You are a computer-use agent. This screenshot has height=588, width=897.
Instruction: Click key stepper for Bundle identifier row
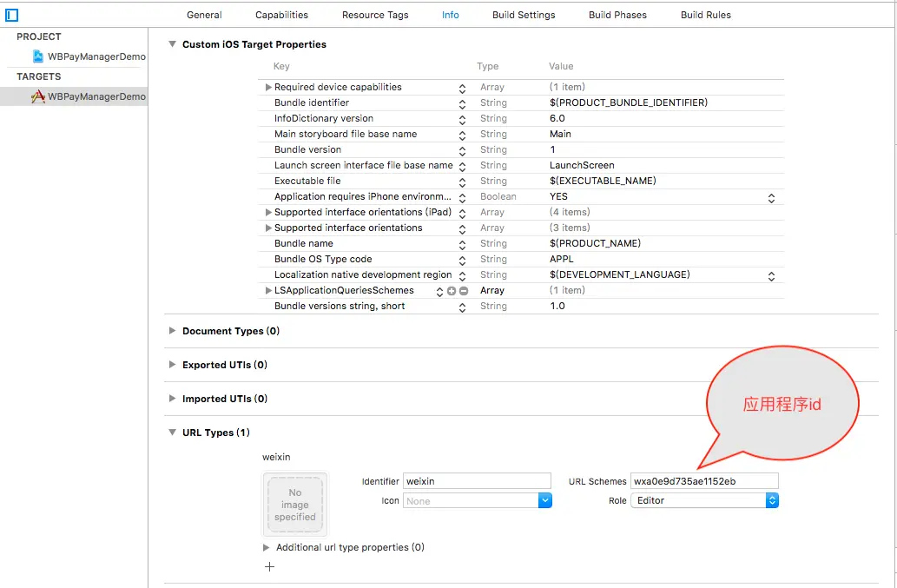[x=462, y=104]
